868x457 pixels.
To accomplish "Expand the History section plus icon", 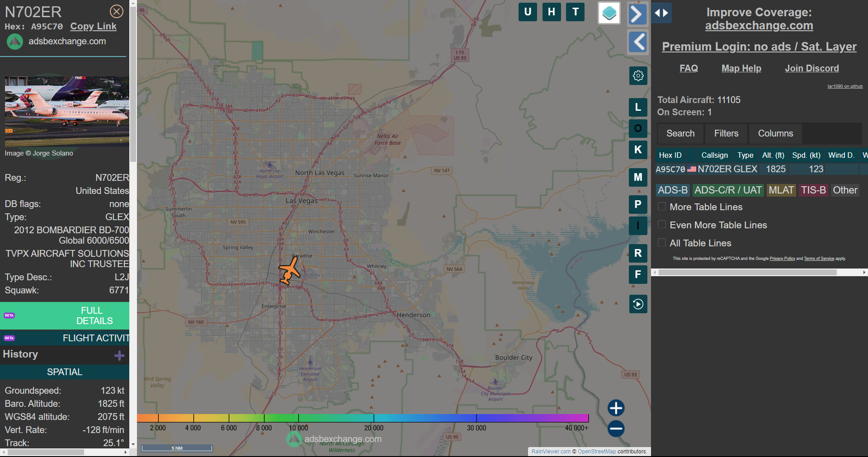I will pos(119,356).
